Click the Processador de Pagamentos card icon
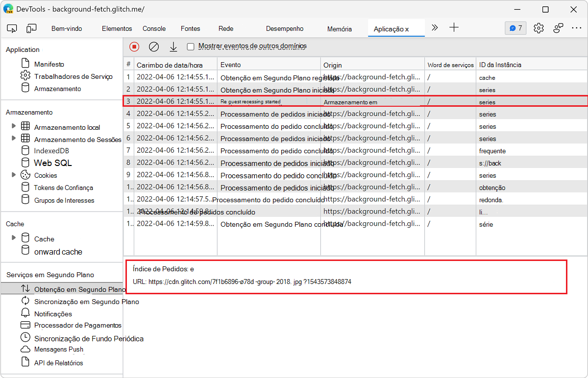588x378 pixels. tap(25, 325)
